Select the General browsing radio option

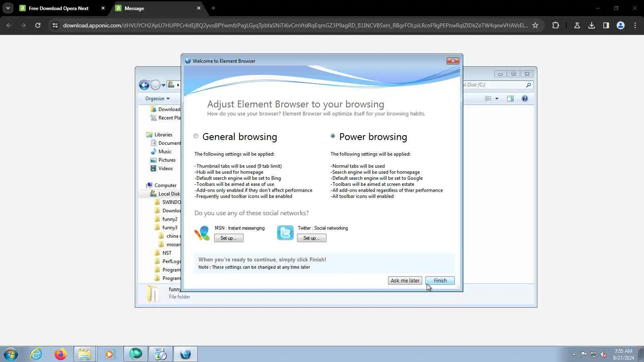[196, 136]
